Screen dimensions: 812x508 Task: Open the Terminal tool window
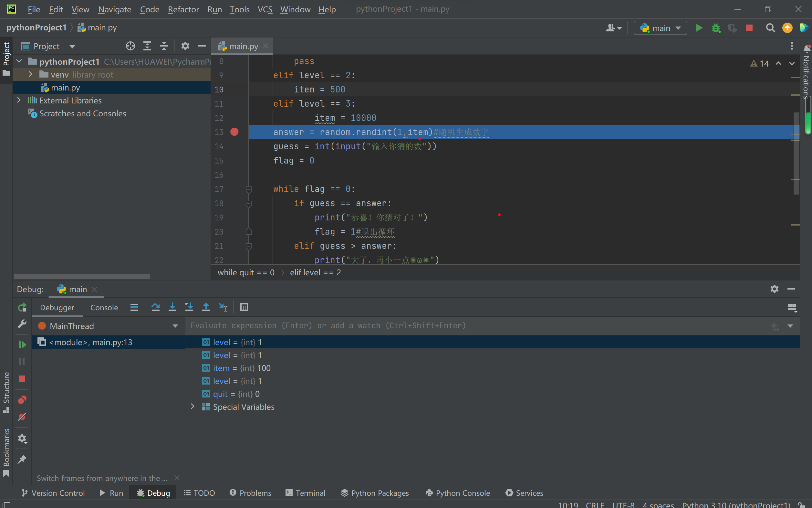coord(305,492)
